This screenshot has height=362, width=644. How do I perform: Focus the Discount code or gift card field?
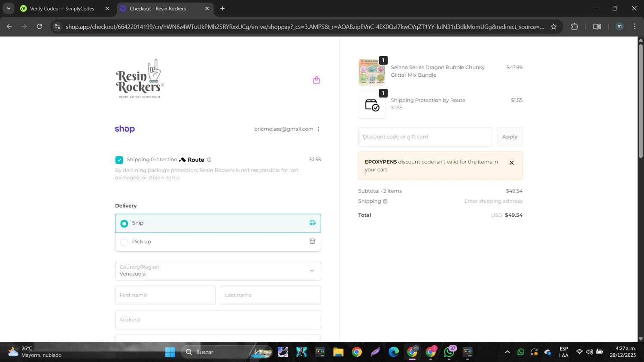(x=425, y=137)
